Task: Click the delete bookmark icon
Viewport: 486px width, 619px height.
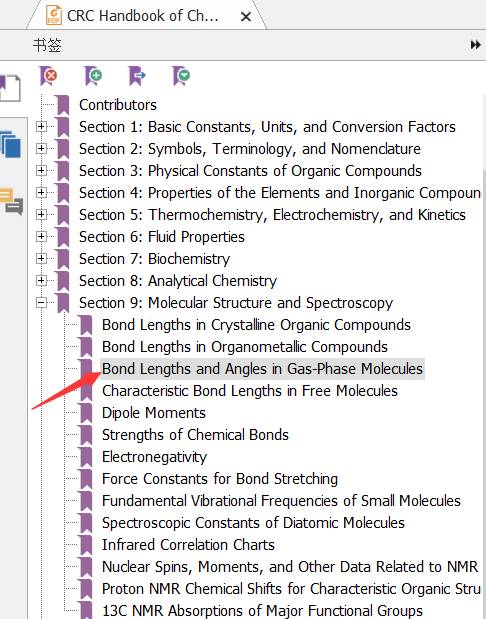Action: [x=48, y=75]
